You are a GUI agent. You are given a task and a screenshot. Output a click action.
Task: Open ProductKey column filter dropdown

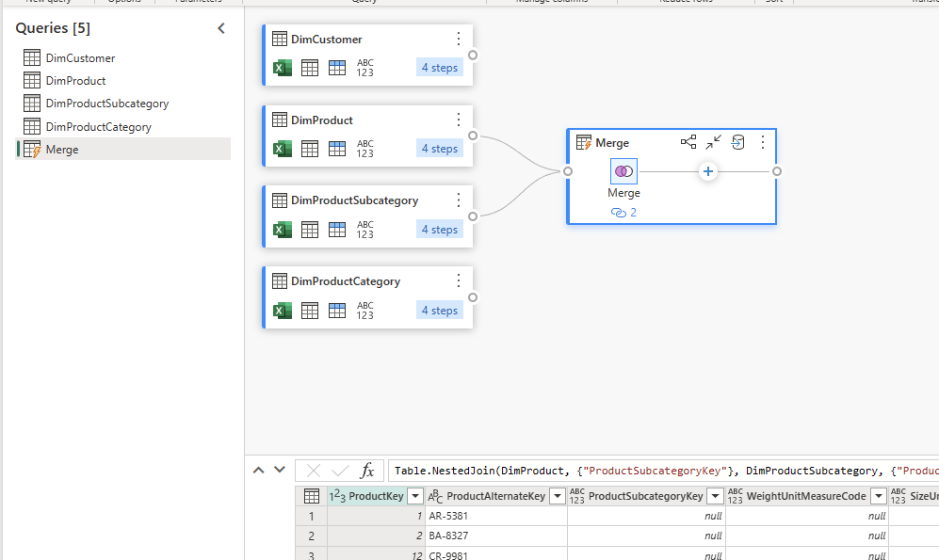pyautogui.click(x=413, y=496)
